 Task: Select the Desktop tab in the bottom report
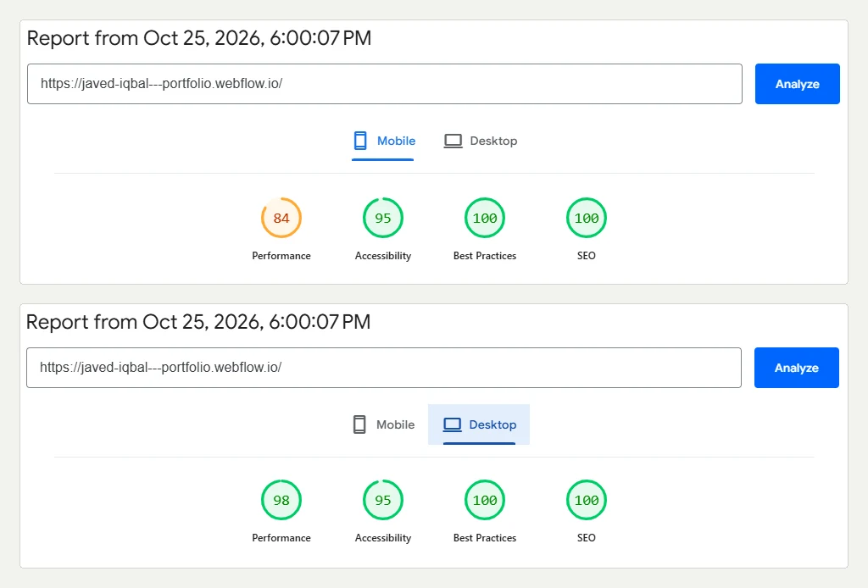point(479,424)
